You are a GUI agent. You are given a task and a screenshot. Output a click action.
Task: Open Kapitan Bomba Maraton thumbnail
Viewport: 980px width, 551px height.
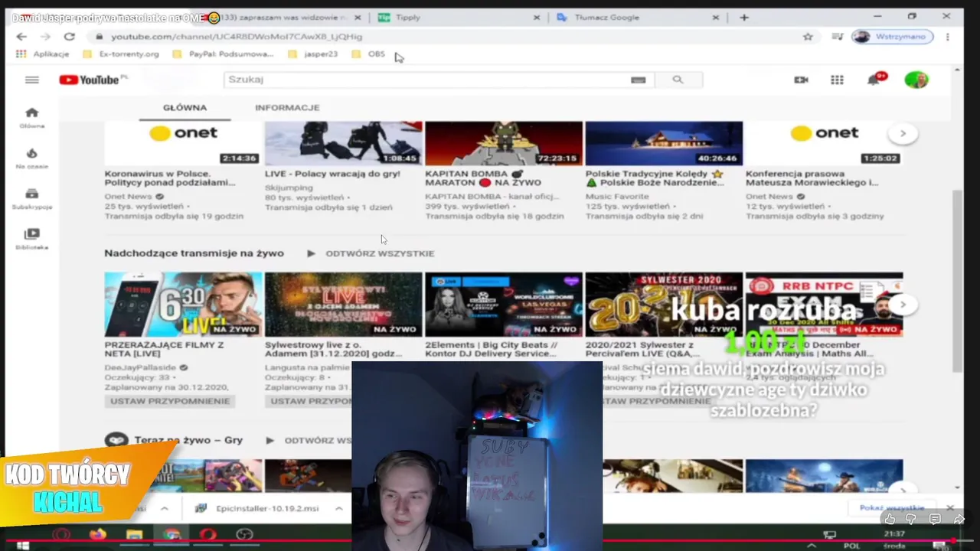[504, 143]
